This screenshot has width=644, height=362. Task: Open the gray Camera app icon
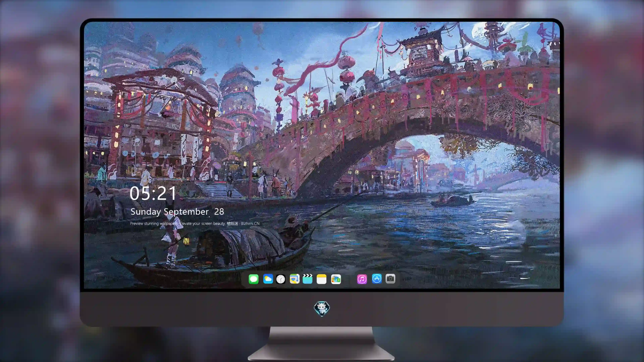pos(390,279)
